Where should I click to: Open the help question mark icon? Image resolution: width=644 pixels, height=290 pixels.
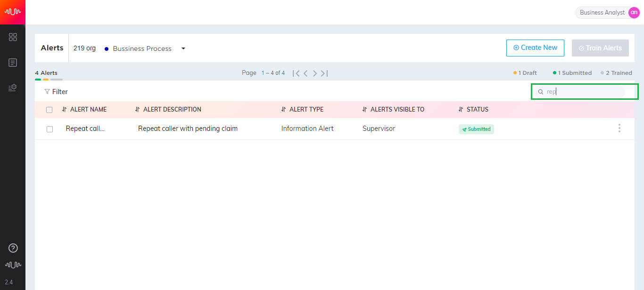point(13,248)
